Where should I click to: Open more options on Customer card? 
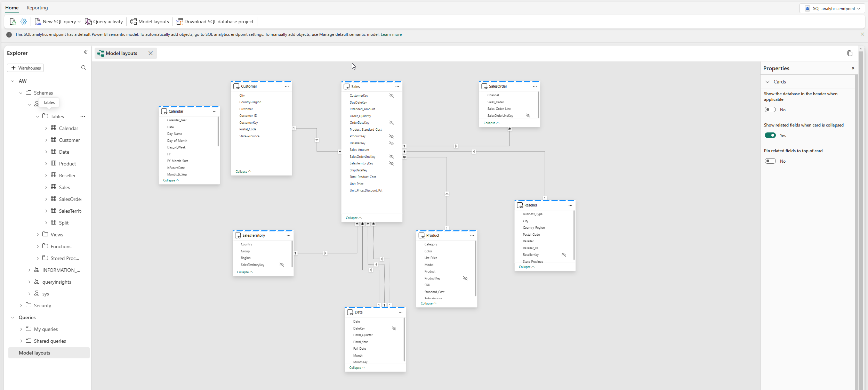(x=287, y=87)
